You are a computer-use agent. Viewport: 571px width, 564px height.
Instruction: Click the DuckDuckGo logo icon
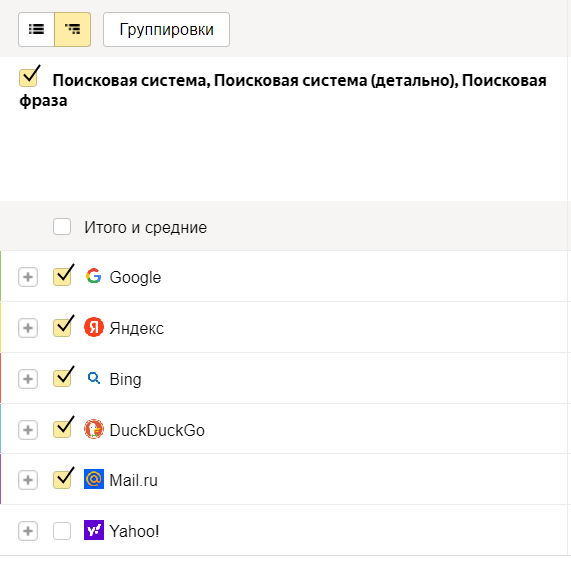click(94, 429)
